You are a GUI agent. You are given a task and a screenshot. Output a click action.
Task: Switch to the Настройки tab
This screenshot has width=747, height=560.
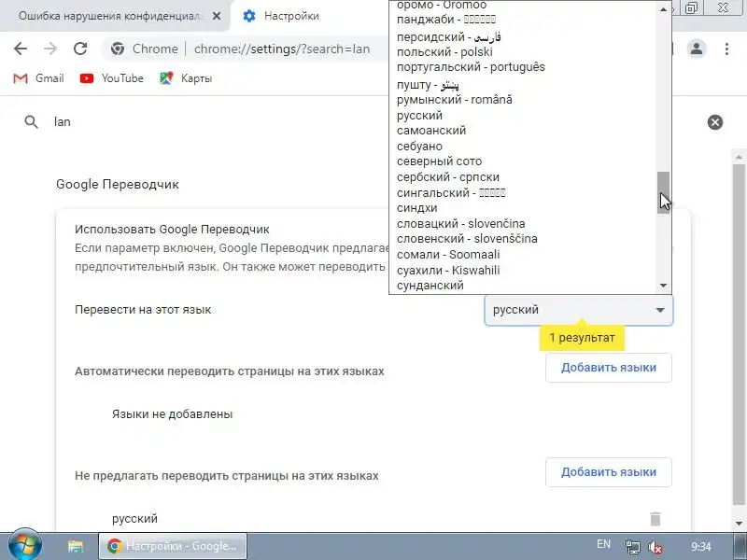click(x=291, y=16)
